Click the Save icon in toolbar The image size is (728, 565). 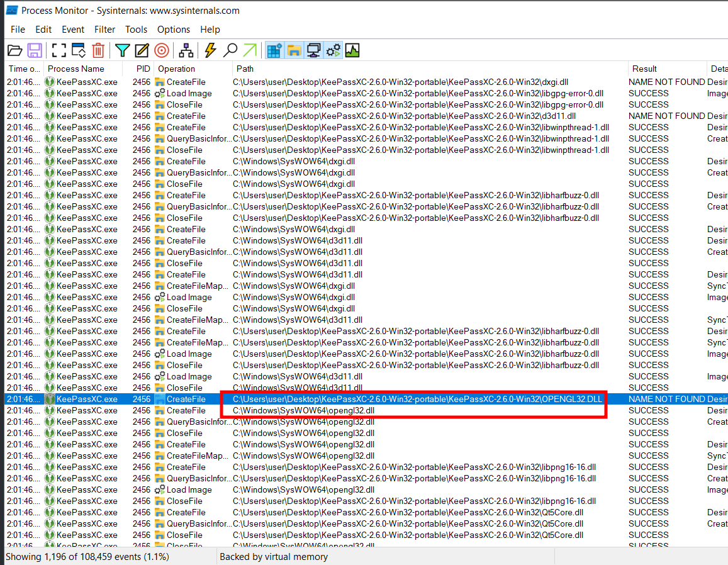click(35, 50)
